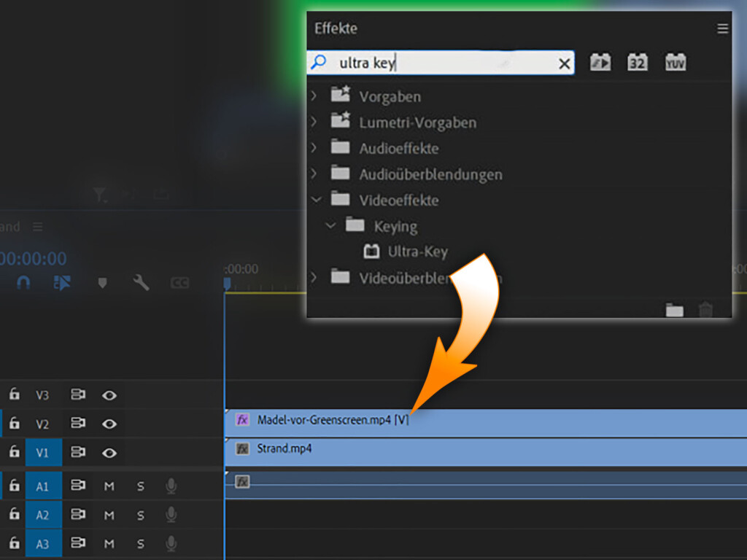The image size is (747, 560).
Task: Solo the A2 audio track
Action: (x=140, y=516)
